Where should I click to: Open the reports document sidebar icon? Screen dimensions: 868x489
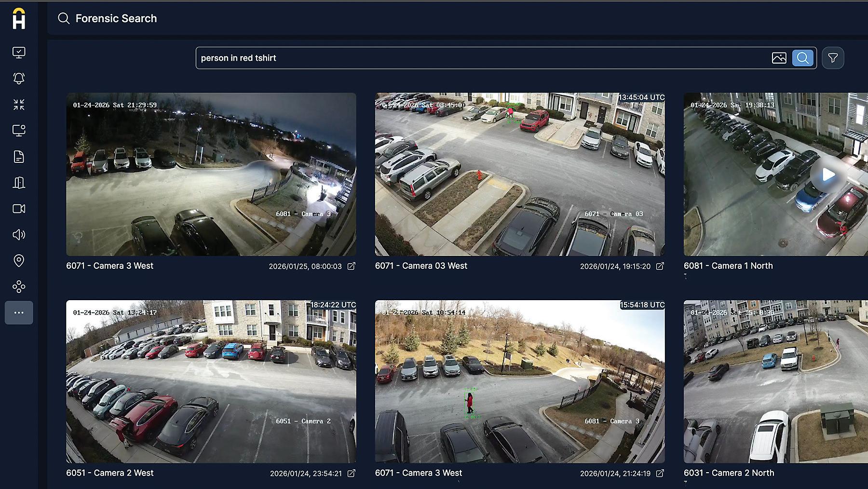point(19,157)
